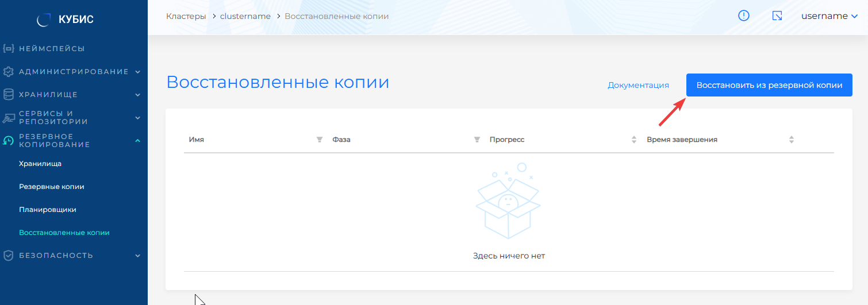Collapse the Резервное копирование section
The height and width of the screenshot is (305, 868).
click(137, 141)
